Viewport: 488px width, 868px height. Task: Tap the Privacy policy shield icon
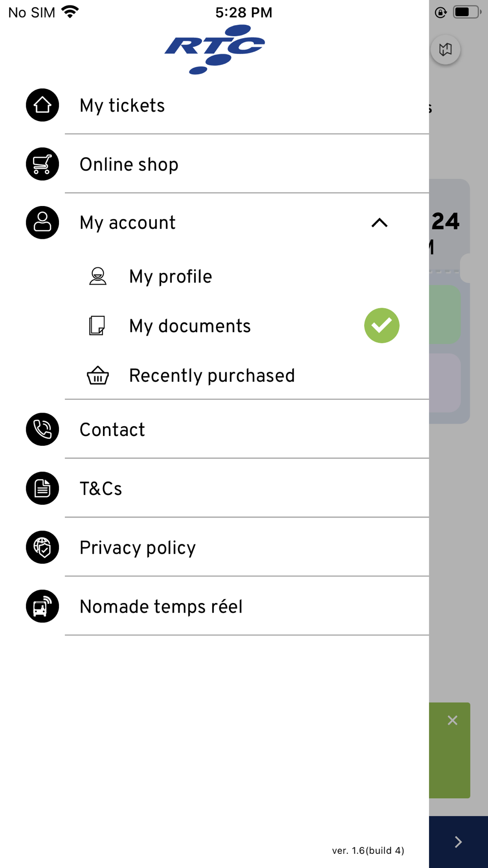click(x=42, y=547)
